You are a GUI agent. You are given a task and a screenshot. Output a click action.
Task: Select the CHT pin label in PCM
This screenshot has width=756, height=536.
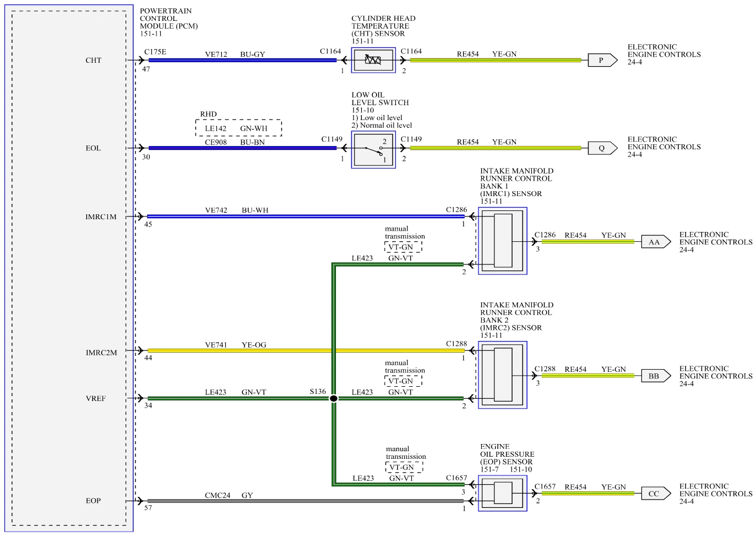pyautogui.click(x=94, y=61)
